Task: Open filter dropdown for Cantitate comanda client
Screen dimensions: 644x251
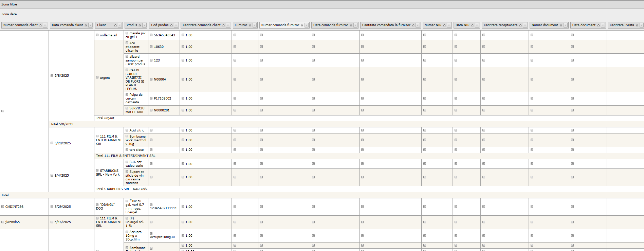Action: pos(228,25)
